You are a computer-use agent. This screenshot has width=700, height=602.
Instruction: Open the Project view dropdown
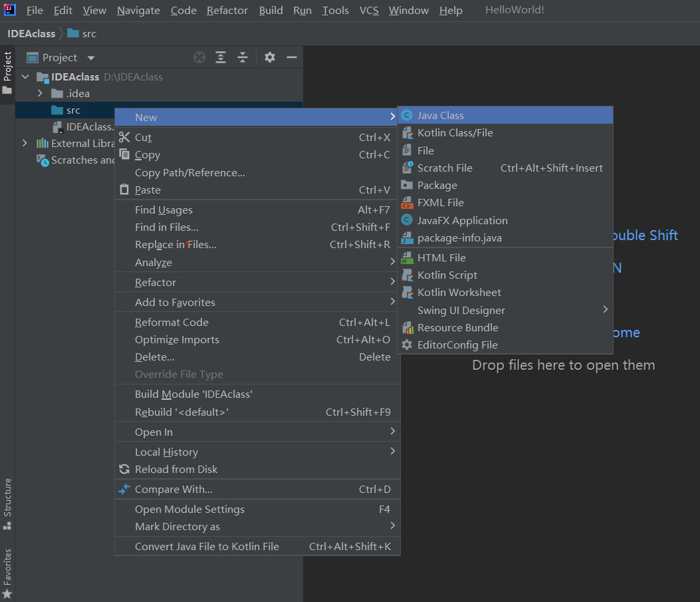(x=91, y=58)
